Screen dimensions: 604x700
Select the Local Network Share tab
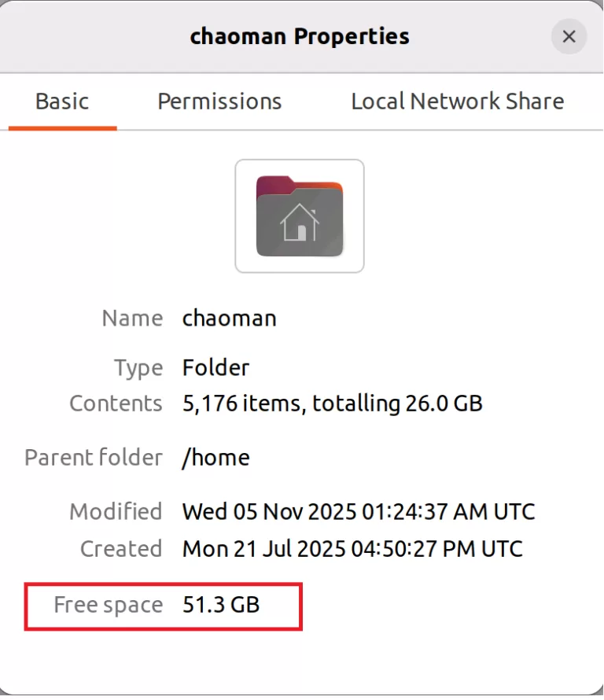click(457, 101)
